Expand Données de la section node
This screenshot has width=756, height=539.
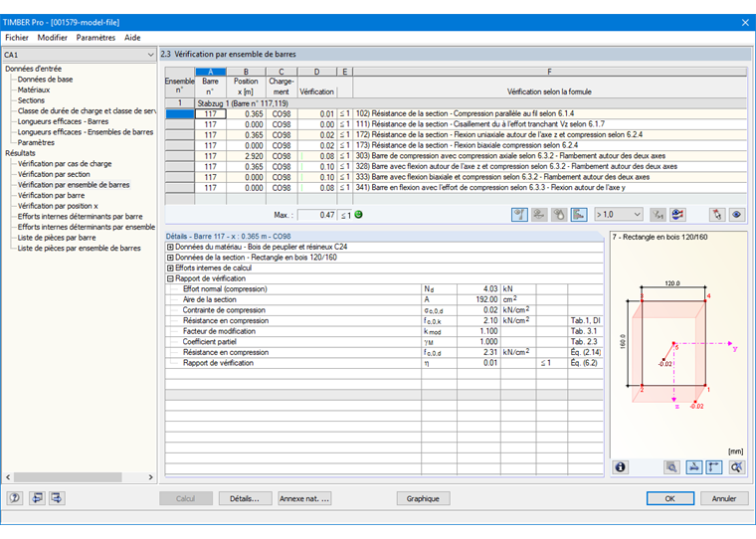(170, 258)
